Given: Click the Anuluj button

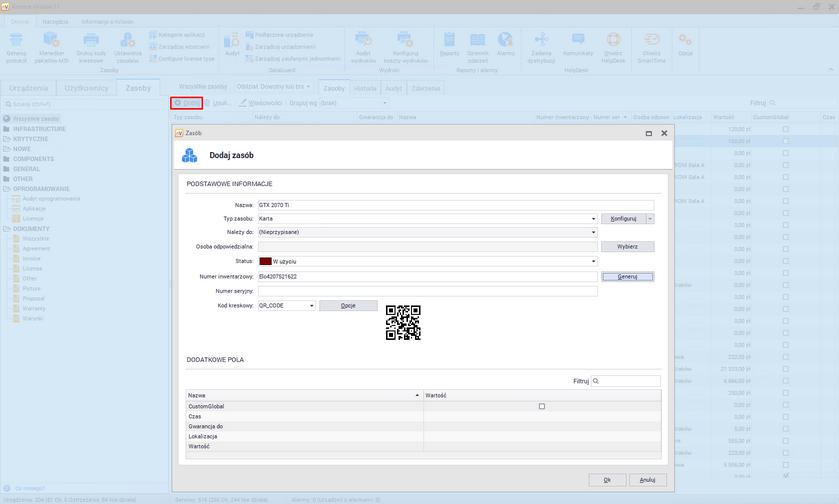Looking at the screenshot, I should click(x=647, y=480).
